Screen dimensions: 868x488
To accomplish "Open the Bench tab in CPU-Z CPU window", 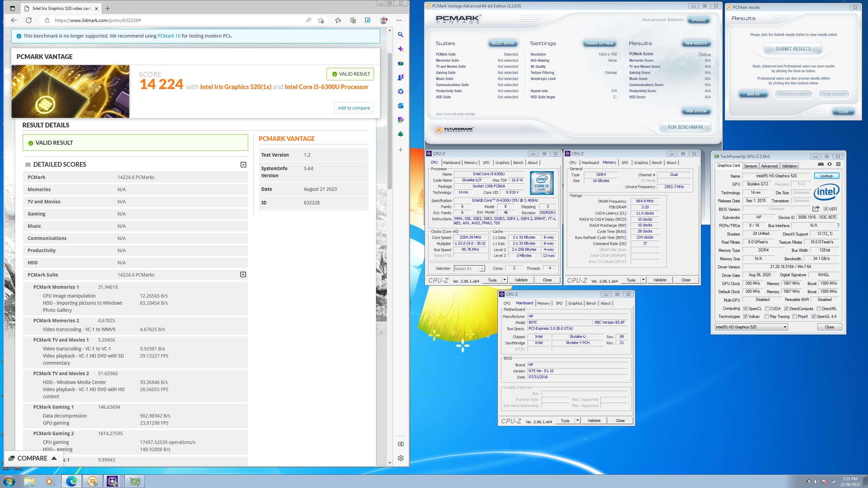I will pyautogui.click(x=518, y=163).
